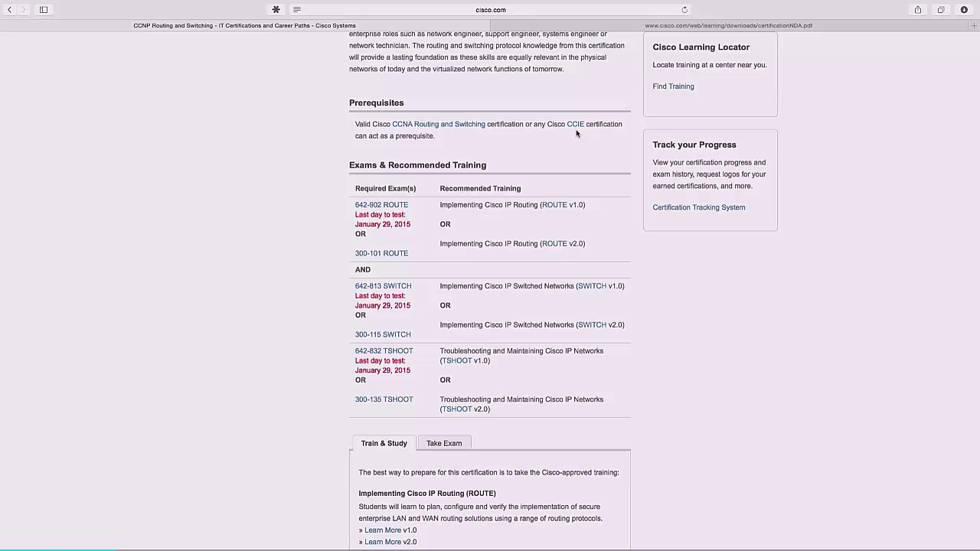Open the Share button in toolbar
Image resolution: width=980 pixels, height=551 pixels.
917,10
